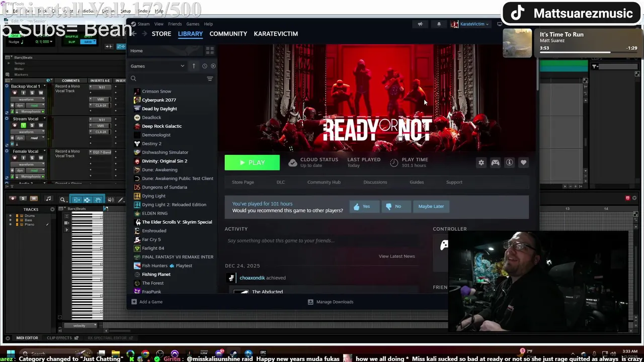Select Pro Tools MIDI editor grabber hand tool

pyautogui.click(x=98, y=200)
